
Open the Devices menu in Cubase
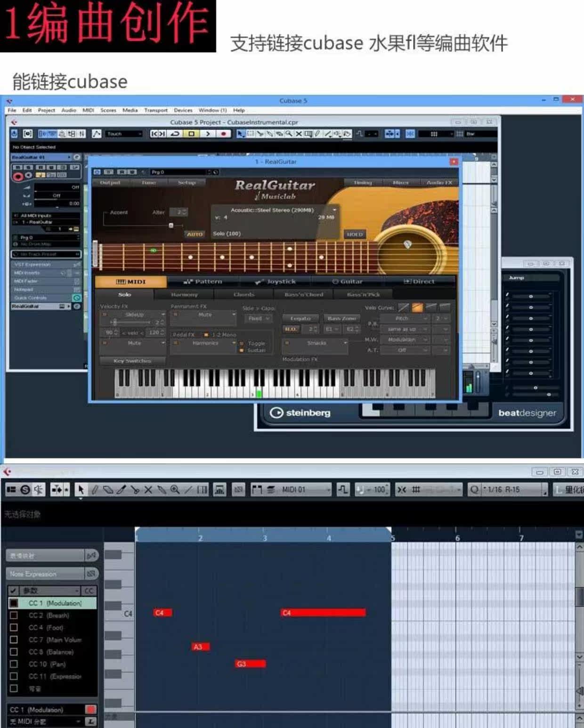[183, 110]
